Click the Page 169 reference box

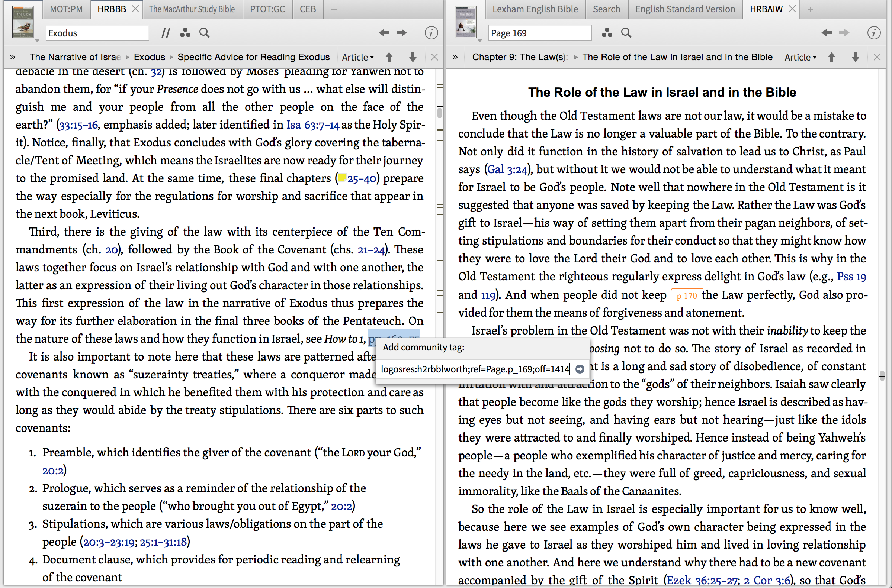[x=540, y=33]
